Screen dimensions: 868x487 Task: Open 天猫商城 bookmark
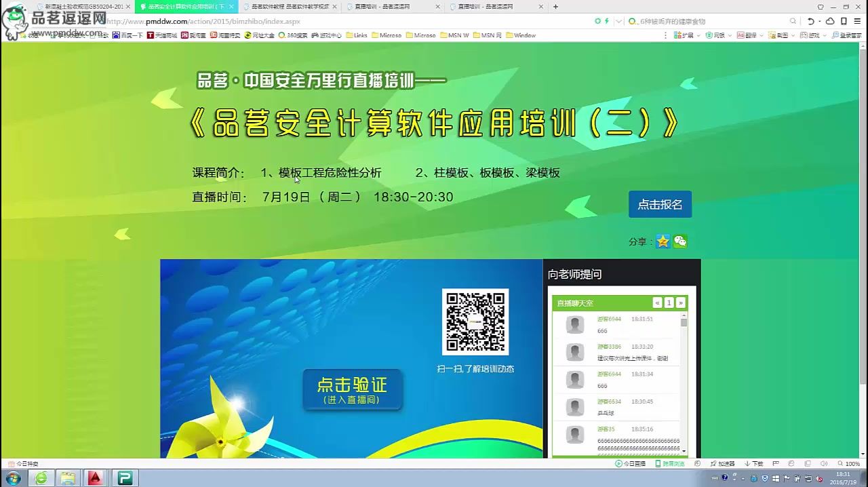click(x=162, y=35)
